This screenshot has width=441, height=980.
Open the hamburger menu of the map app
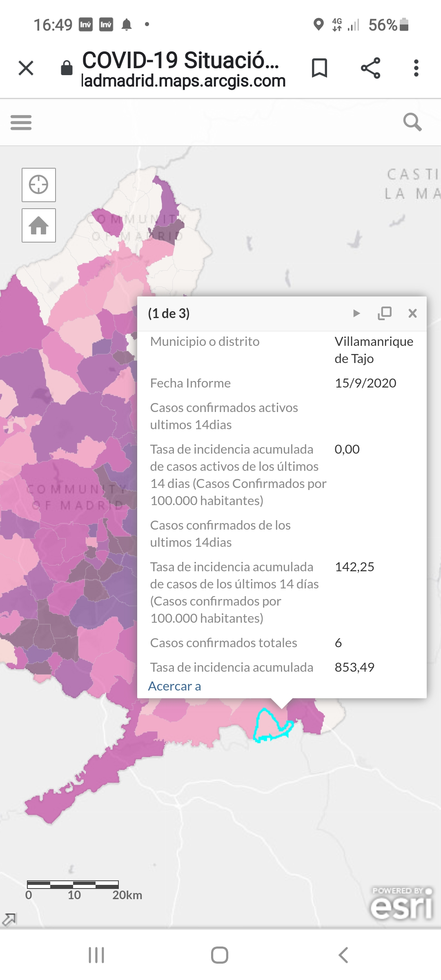[21, 122]
